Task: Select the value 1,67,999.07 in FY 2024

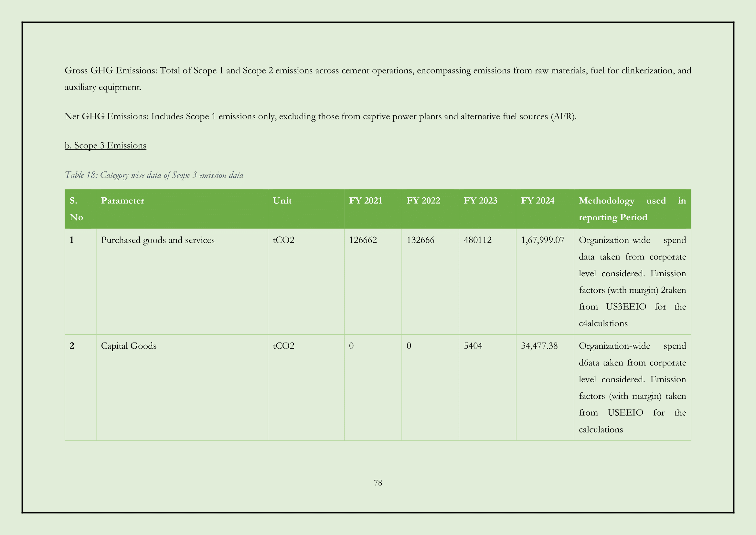Action: pyautogui.click(x=542, y=240)
